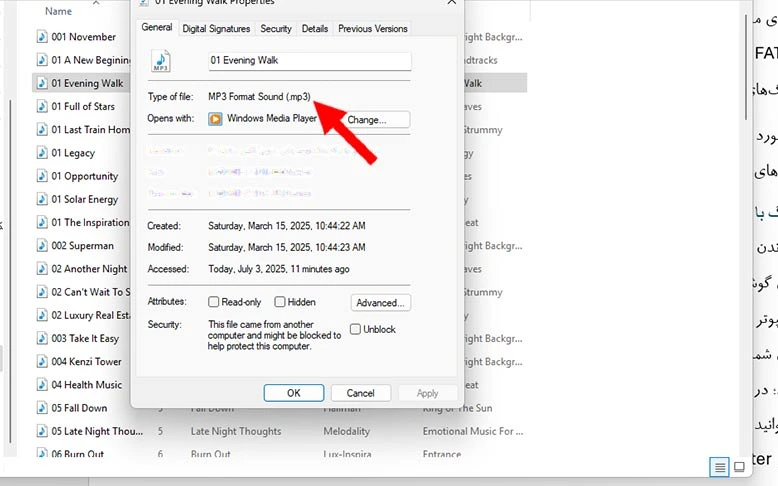Select the audio icon beside 04 Health Music
This screenshot has width=778, height=486.
click(42, 385)
